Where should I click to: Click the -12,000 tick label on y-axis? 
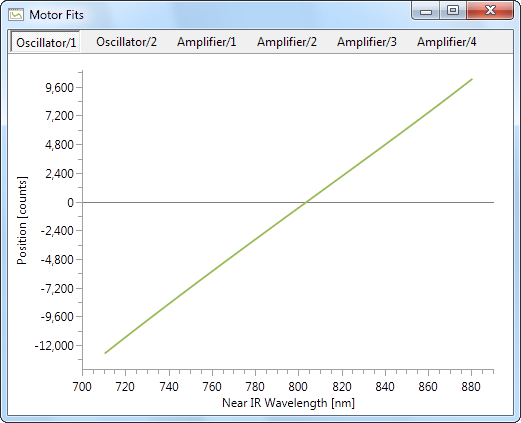pyautogui.click(x=54, y=346)
